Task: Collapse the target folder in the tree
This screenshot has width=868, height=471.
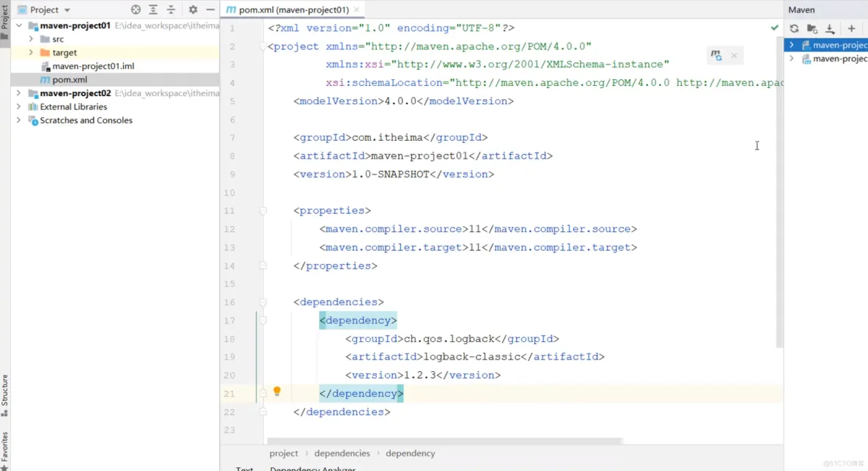Action: pyautogui.click(x=32, y=52)
